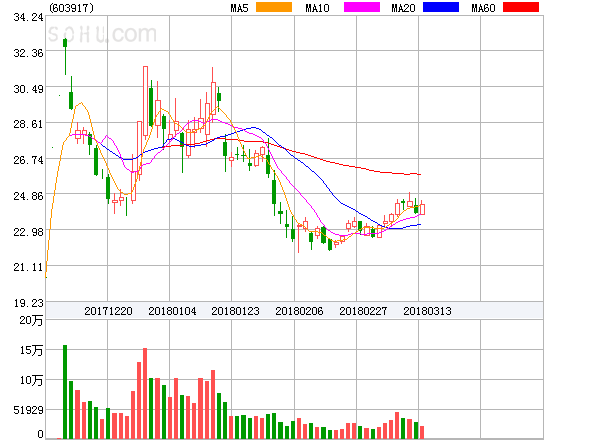Click the 24.86 price axis label
The height and width of the screenshot is (440, 600).
tap(28, 196)
